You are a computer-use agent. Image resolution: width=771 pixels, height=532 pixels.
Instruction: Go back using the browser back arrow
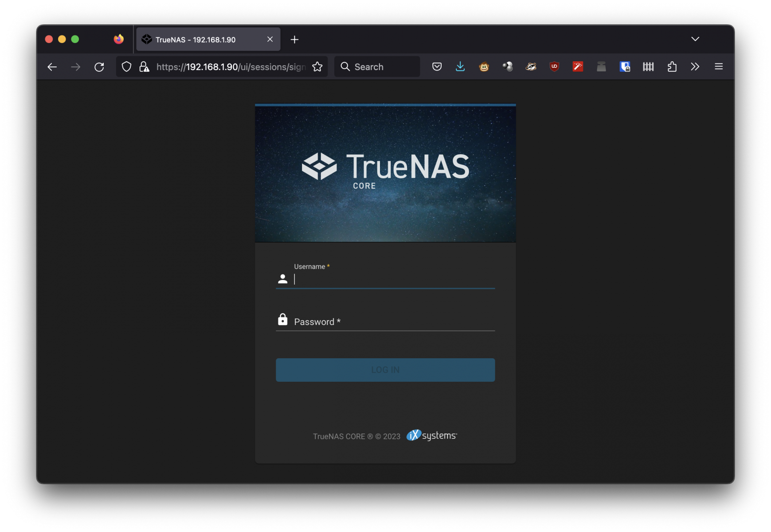pos(52,67)
